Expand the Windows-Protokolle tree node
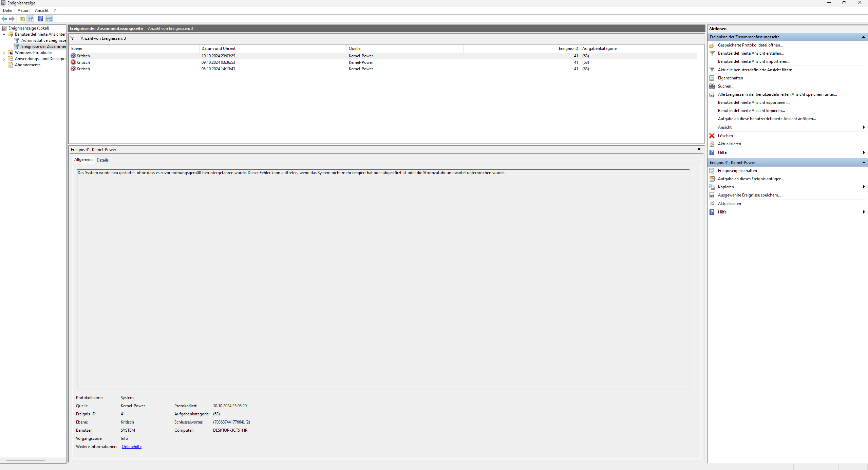Image resolution: width=868 pixels, height=470 pixels. click(x=4, y=53)
